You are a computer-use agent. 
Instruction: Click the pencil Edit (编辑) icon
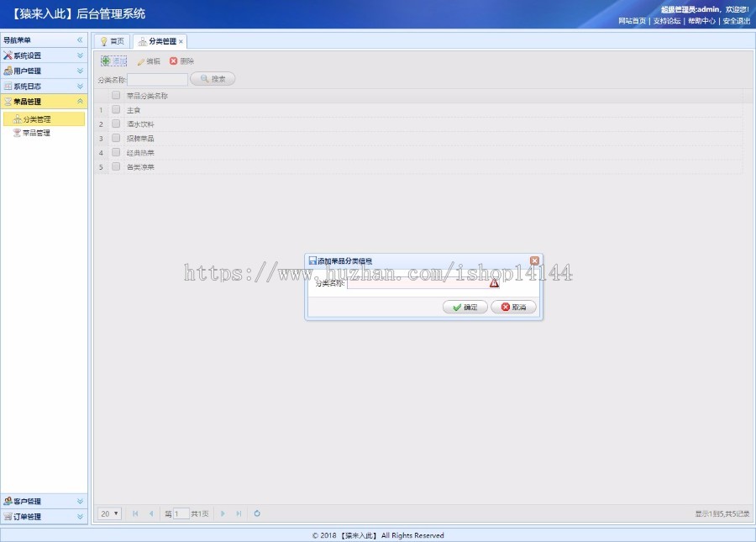pyautogui.click(x=141, y=61)
